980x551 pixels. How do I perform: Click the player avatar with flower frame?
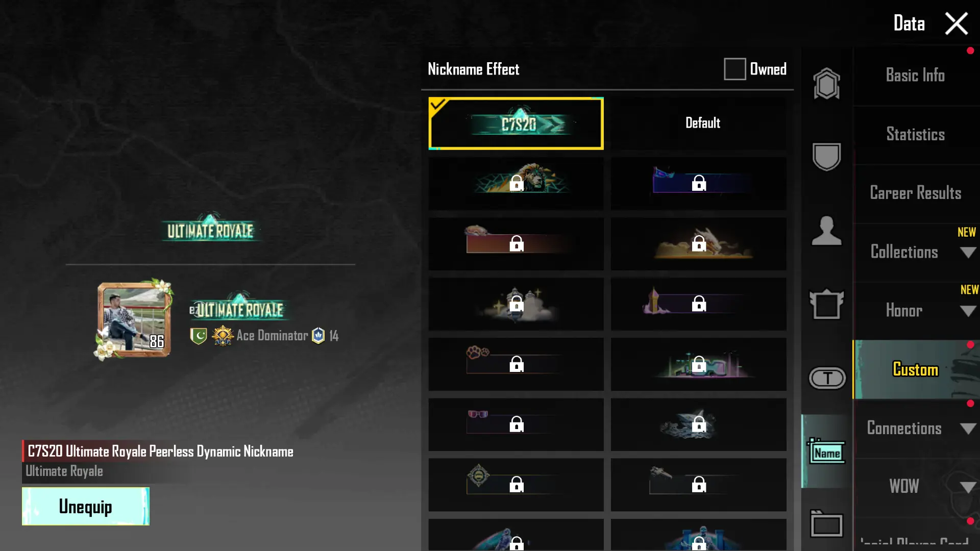134,319
